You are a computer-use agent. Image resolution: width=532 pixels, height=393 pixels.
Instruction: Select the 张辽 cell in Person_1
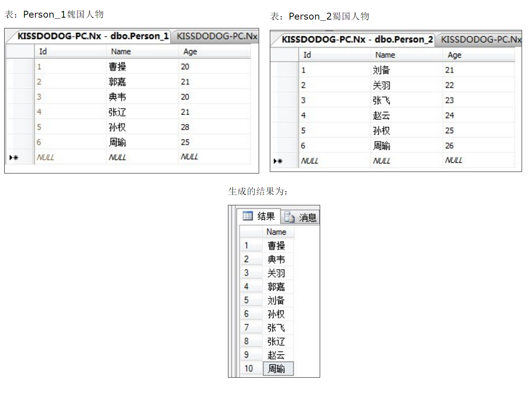142,112
